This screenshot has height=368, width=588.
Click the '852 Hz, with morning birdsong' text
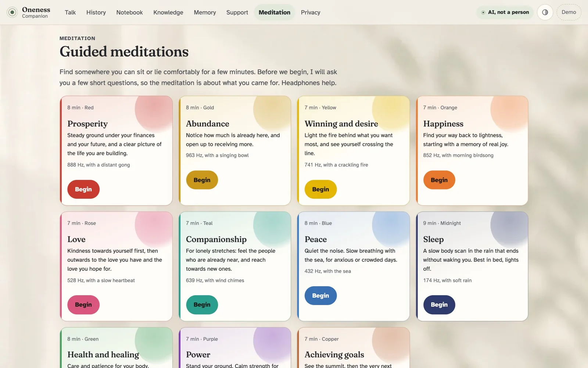458,155
